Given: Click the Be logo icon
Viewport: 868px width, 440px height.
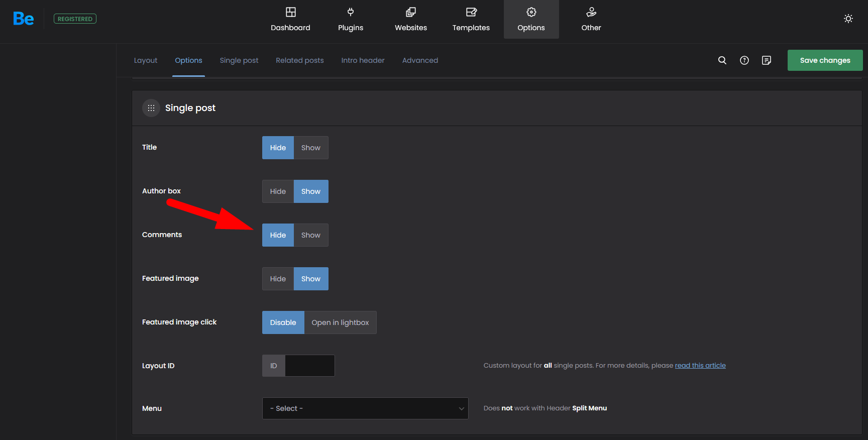Looking at the screenshot, I should point(23,19).
